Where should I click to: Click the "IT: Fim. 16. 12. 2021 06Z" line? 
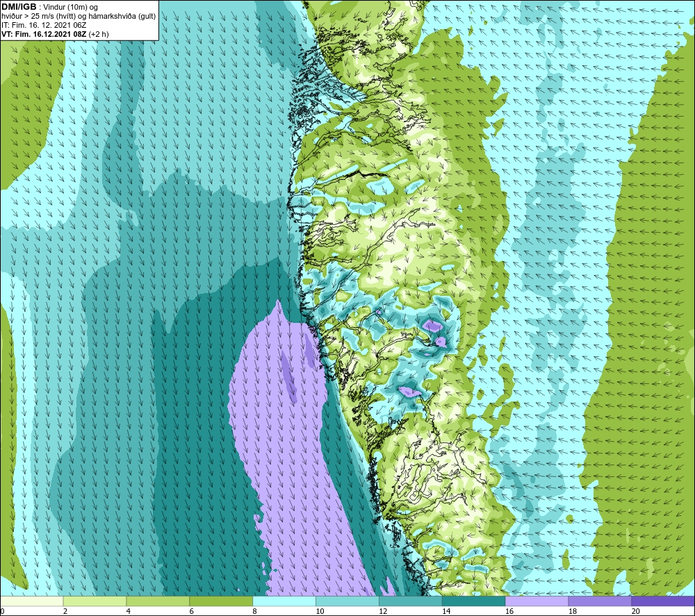coord(44,25)
